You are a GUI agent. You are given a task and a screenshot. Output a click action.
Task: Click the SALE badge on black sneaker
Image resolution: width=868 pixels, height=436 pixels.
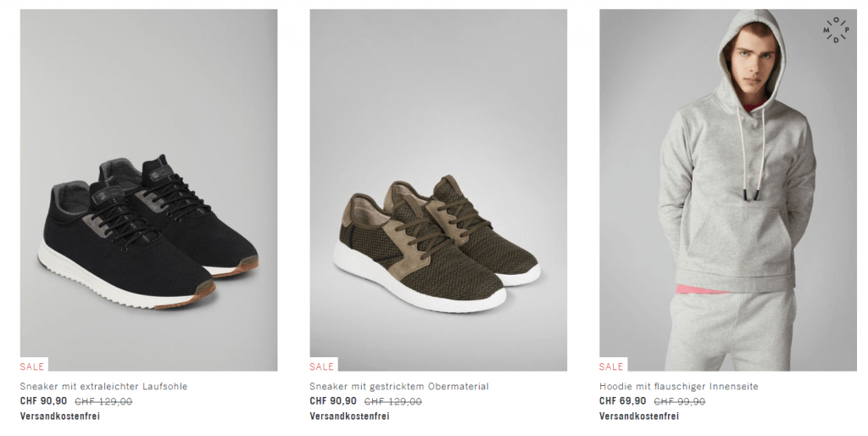32,366
